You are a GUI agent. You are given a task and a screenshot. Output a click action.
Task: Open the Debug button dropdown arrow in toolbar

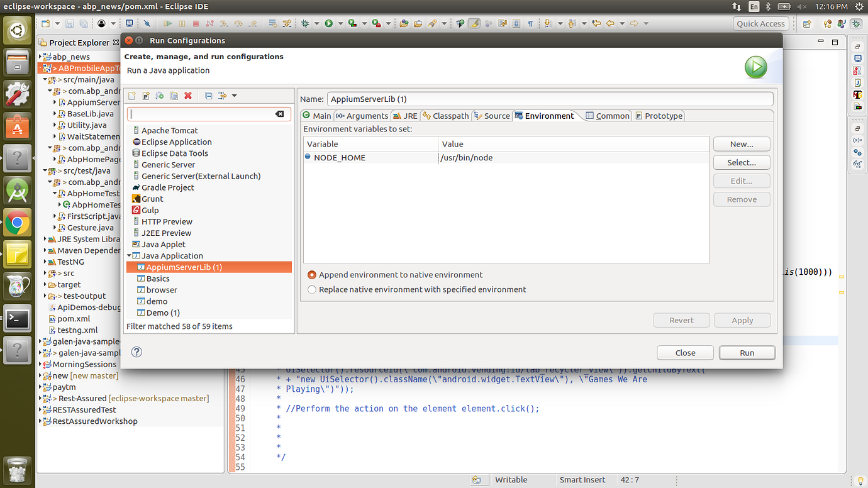pos(316,24)
